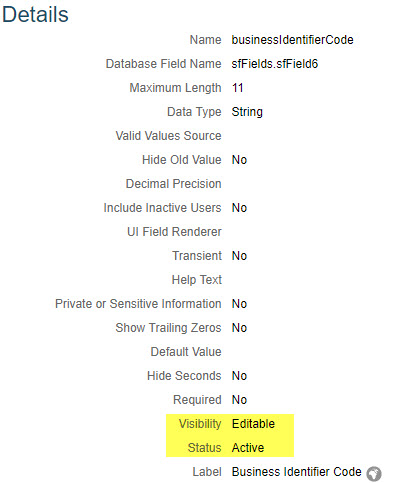The image size is (420, 483).
Task: Click the Hide Seconds No value
Action: click(x=239, y=376)
